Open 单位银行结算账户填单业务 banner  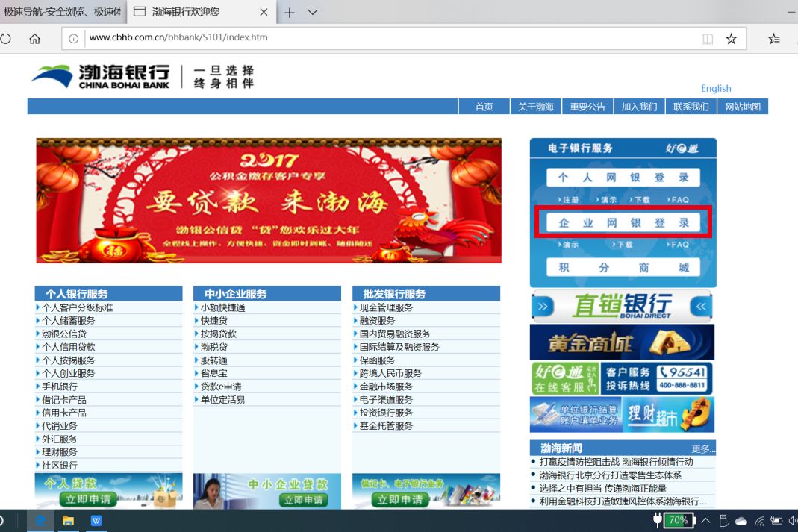coord(576,415)
